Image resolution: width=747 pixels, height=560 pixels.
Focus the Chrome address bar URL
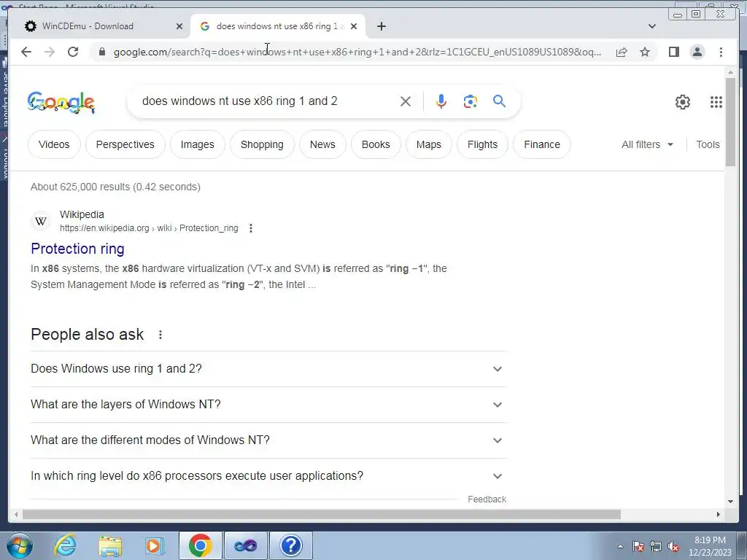pos(357,52)
